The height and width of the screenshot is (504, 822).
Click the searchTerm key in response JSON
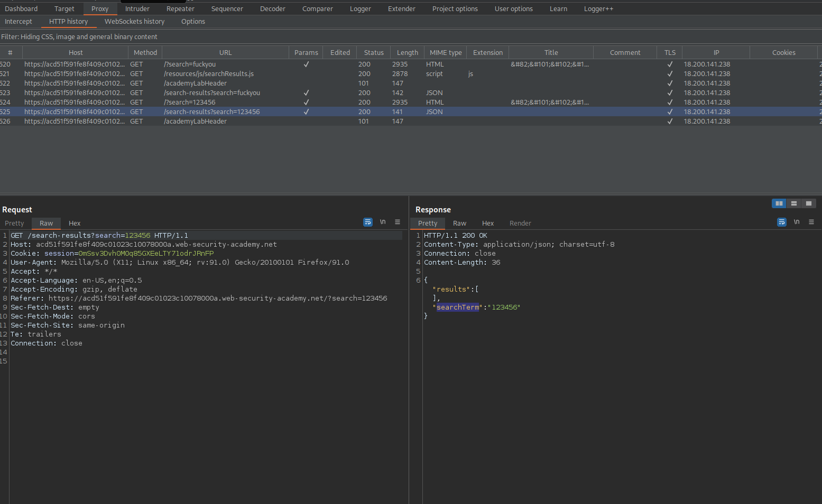click(458, 307)
